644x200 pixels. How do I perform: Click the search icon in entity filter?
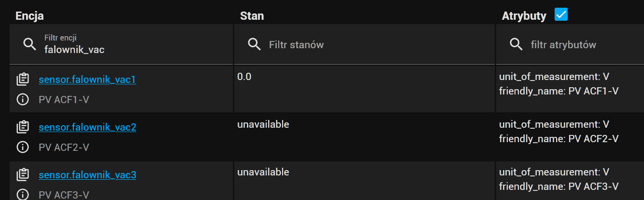30,44
